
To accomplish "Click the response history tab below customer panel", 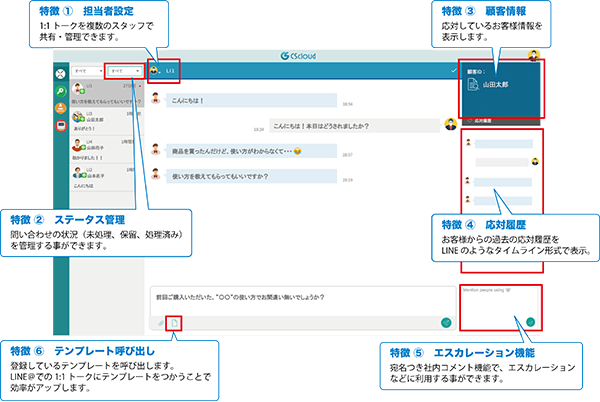I will click(x=500, y=121).
